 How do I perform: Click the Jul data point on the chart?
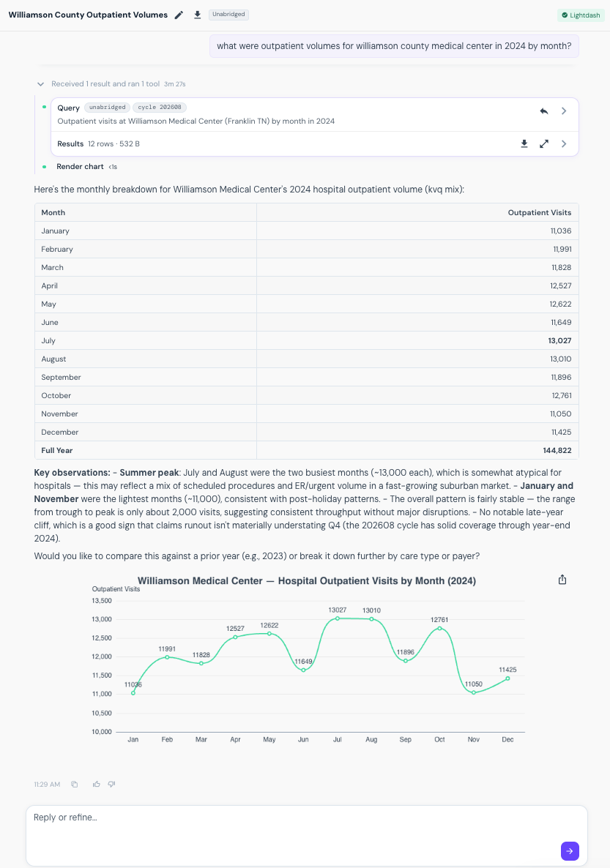click(338, 618)
